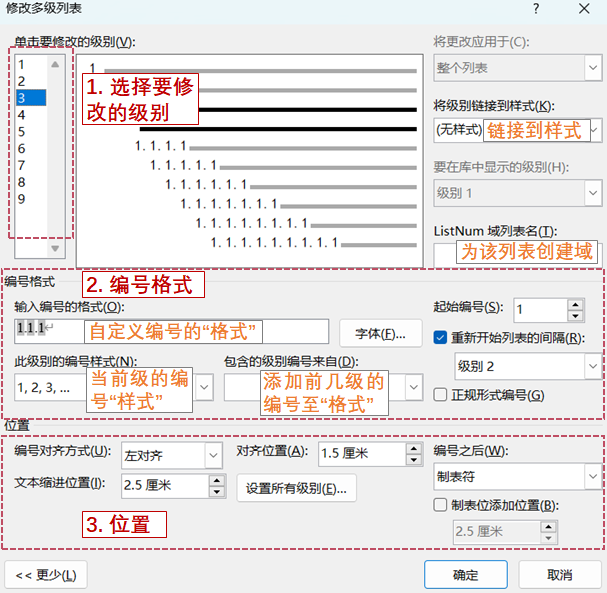Click 设置所有级别(E)... button
The width and height of the screenshot is (607, 593).
coord(296,488)
